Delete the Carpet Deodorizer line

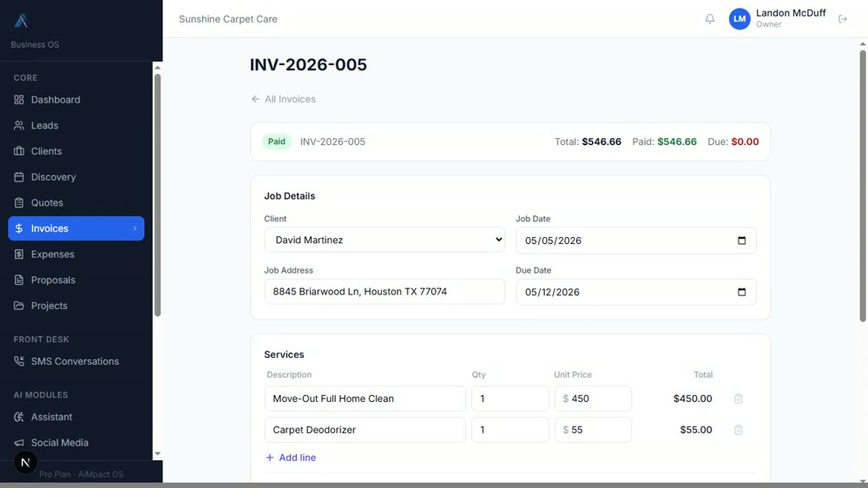738,430
